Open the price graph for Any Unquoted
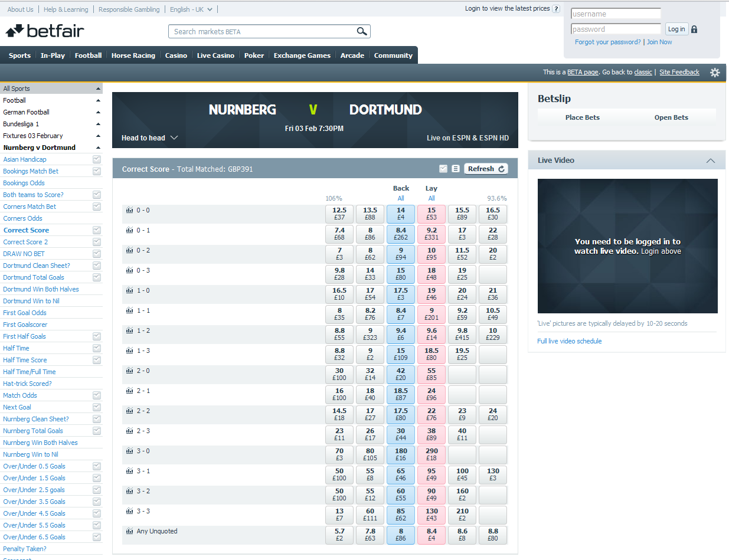This screenshot has width=729, height=560. point(129,531)
